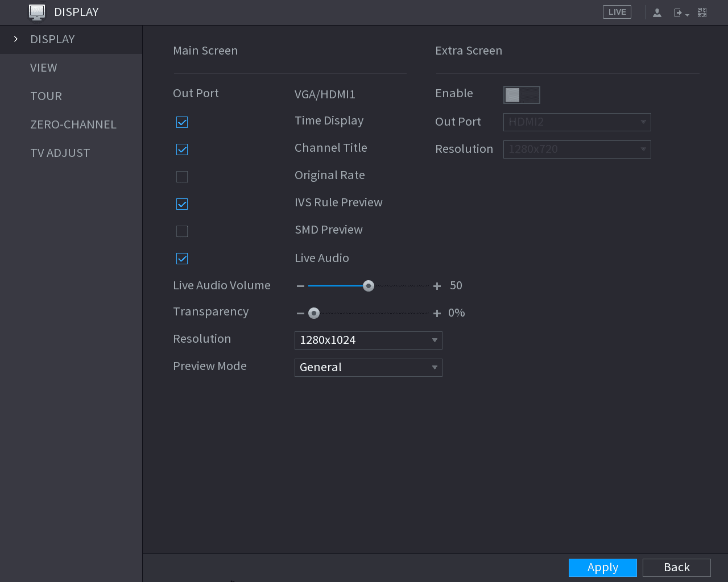Screen dimensions: 728x582
Task: Enable the SMD Preview checkbox
Action: [182, 231]
